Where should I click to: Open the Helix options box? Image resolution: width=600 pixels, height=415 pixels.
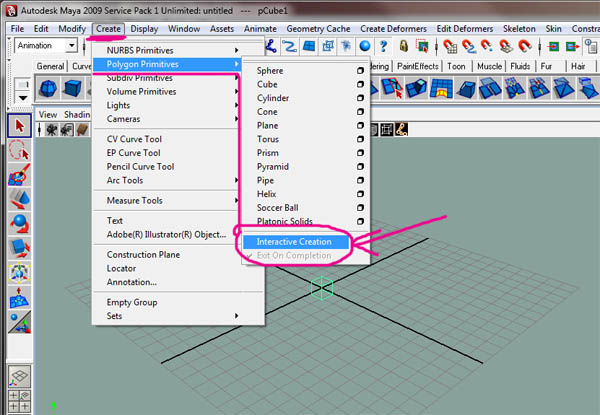coord(360,194)
